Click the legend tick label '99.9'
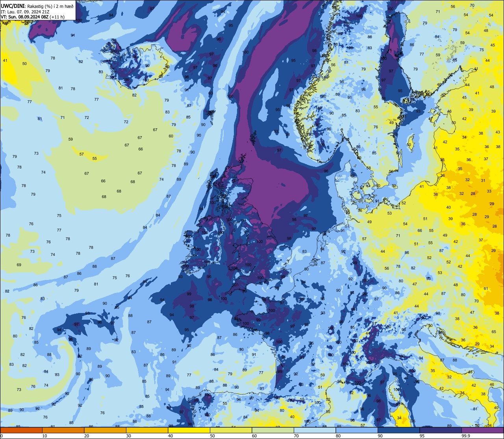Viewport: 504px width, 439px height. [466, 436]
